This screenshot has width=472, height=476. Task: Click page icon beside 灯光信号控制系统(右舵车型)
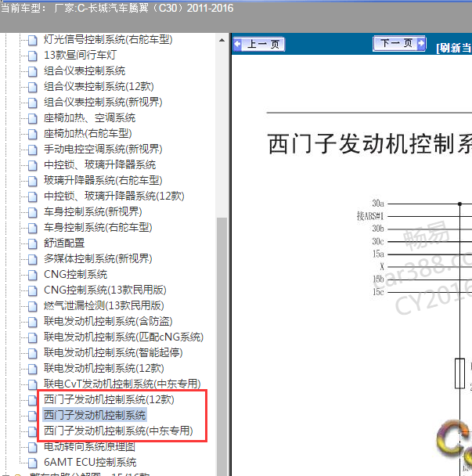tap(32, 40)
